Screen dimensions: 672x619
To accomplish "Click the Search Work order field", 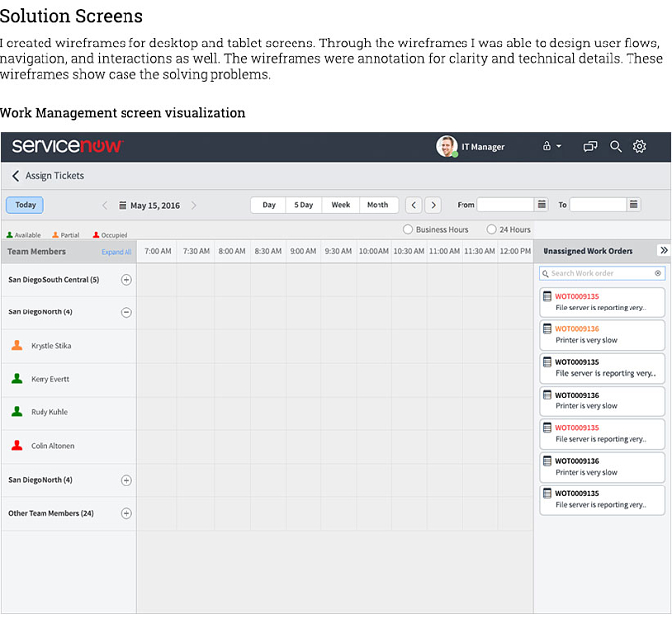I will point(602,273).
